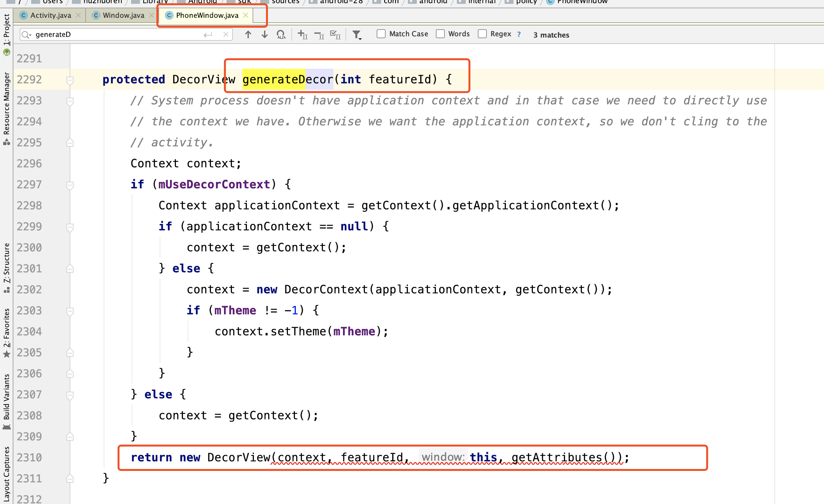Open Structure tool window button
Image resolution: width=824 pixels, height=504 pixels.
(6, 268)
